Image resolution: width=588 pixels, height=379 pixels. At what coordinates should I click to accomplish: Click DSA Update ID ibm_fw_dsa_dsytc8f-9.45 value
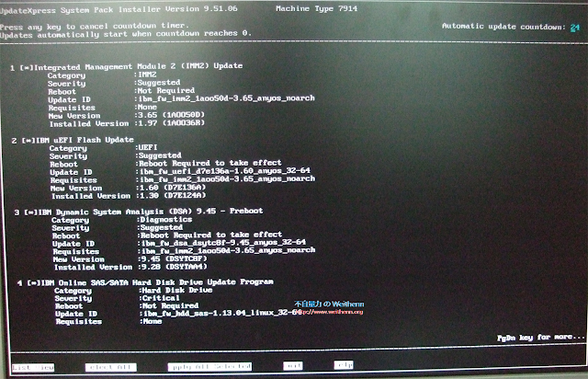(x=223, y=243)
